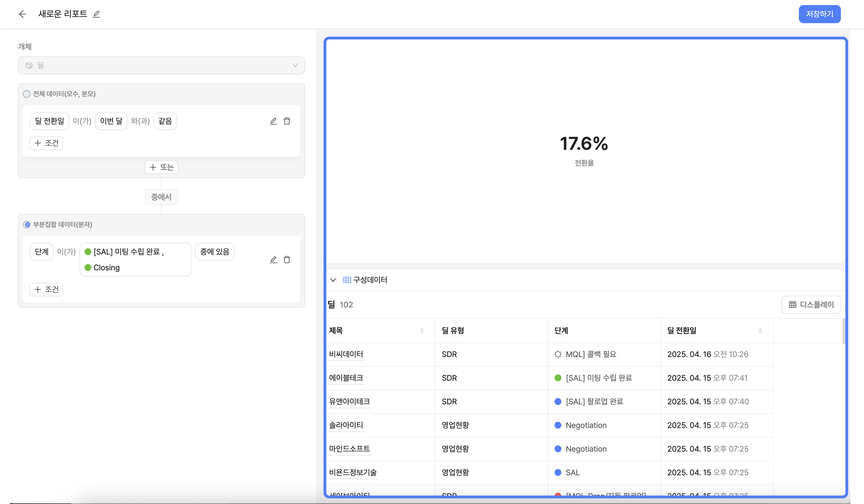
Task: Open the 이번 달 value selector
Action: [x=111, y=121]
